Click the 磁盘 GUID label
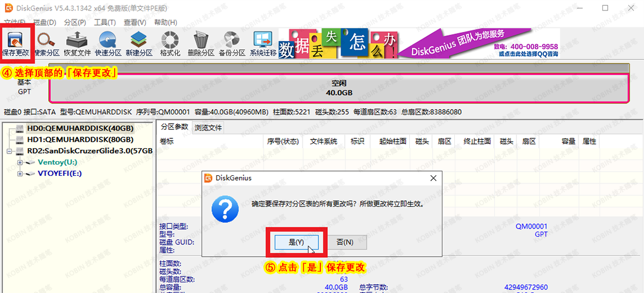The width and height of the screenshot is (644, 293). point(176,242)
